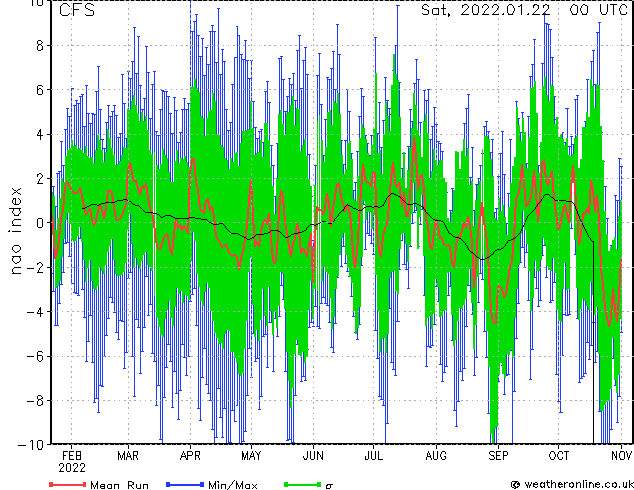Click the NOV x-axis label
Screen dimensions: 634x490
(x=621, y=456)
